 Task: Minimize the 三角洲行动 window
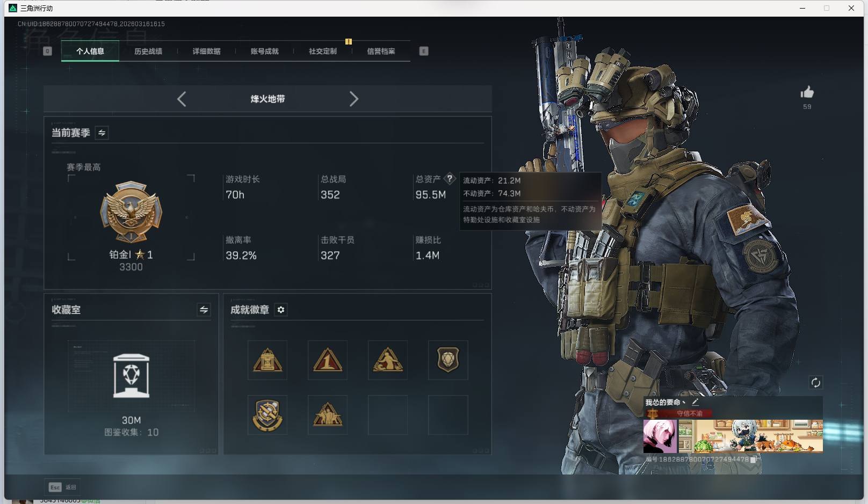pos(802,8)
